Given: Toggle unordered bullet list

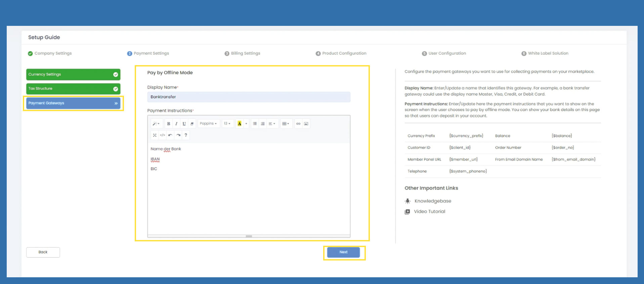Looking at the screenshot, I should click(x=255, y=124).
